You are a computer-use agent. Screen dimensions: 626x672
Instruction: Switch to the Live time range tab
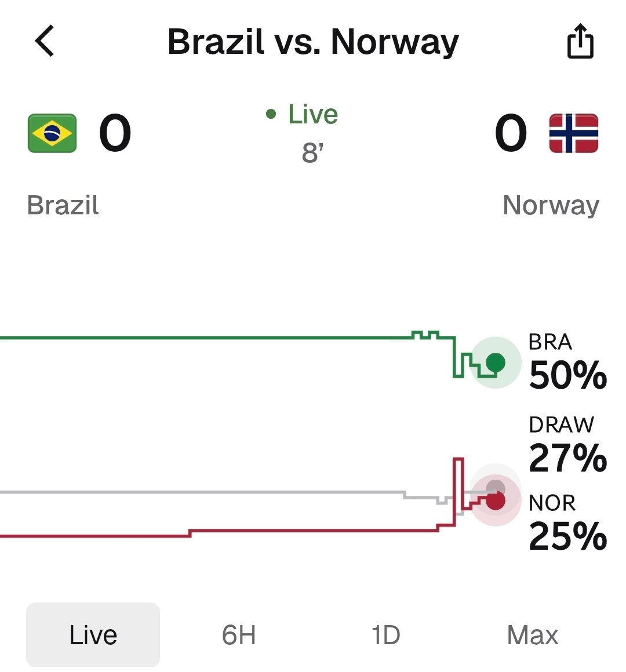point(93,634)
